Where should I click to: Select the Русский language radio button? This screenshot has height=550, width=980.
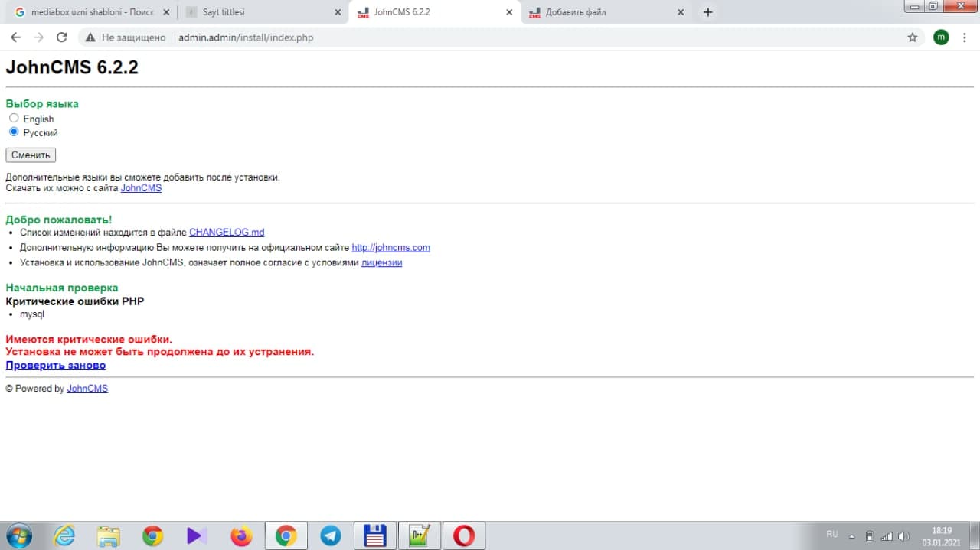point(14,132)
